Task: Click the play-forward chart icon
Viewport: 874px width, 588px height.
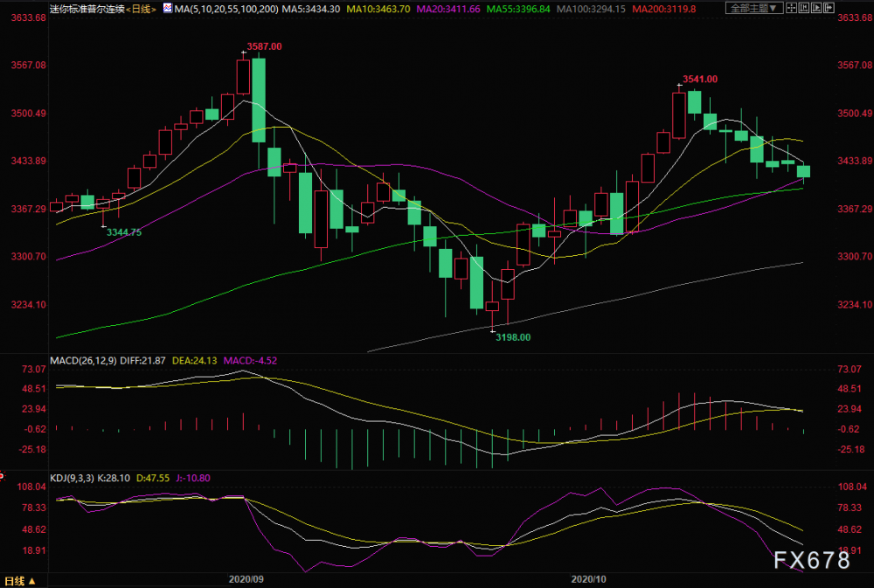Action: click(x=816, y=9)
